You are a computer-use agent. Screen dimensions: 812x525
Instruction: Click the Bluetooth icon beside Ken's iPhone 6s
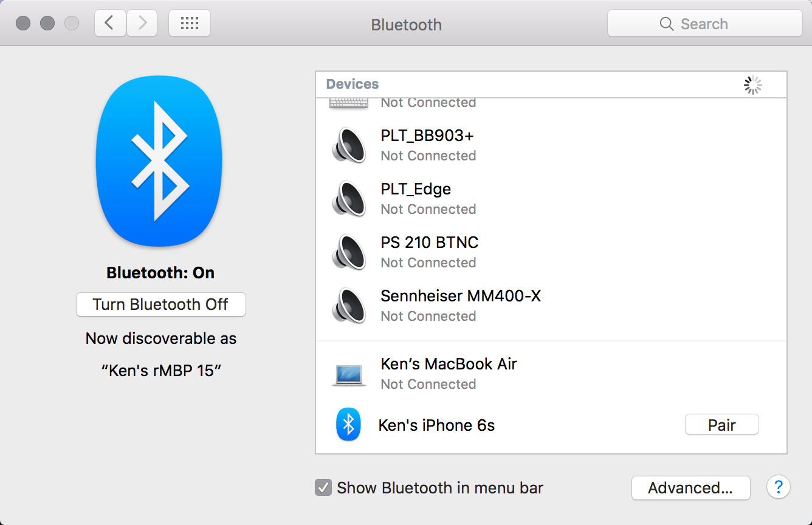(x=348, y=425)
